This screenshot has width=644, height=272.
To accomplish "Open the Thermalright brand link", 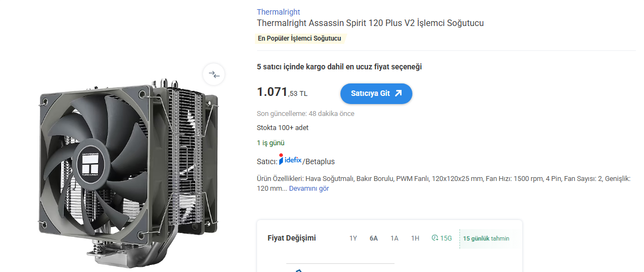I will (x=278, y=12).
